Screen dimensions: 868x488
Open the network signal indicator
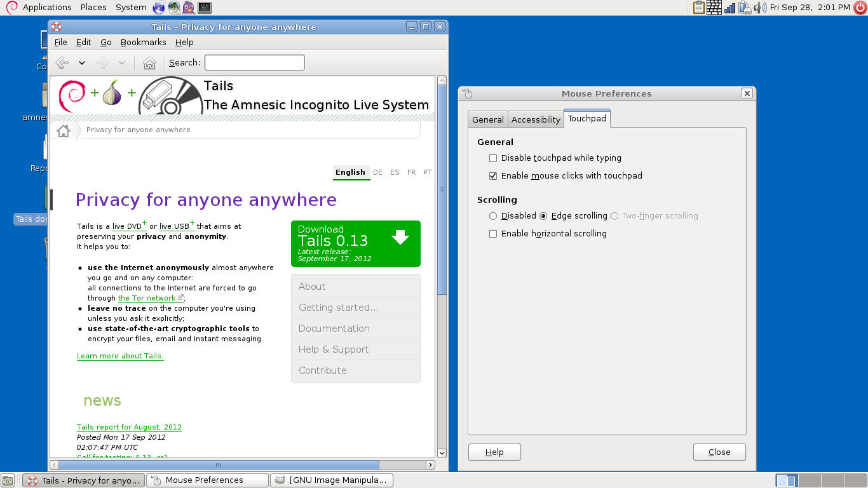tap(729, 8)
